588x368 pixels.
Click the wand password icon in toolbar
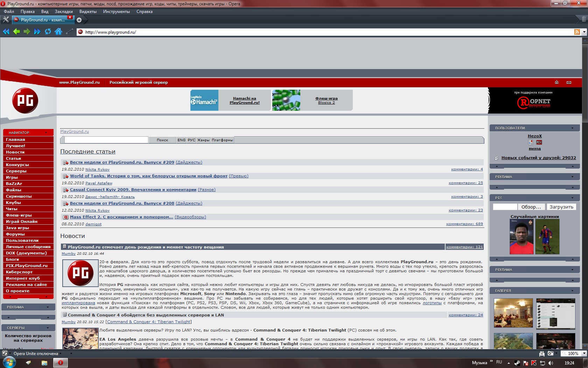[70, 32]
